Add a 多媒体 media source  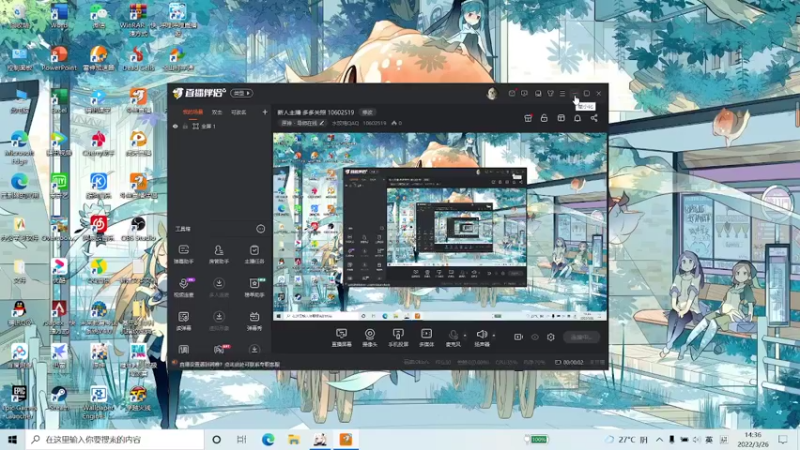[x=426, y=337]
